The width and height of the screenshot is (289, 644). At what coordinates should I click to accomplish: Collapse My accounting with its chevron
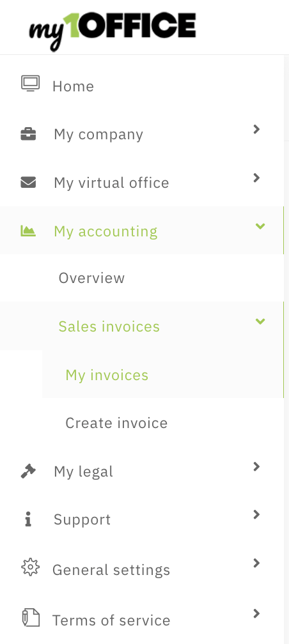tap(260, 226)
